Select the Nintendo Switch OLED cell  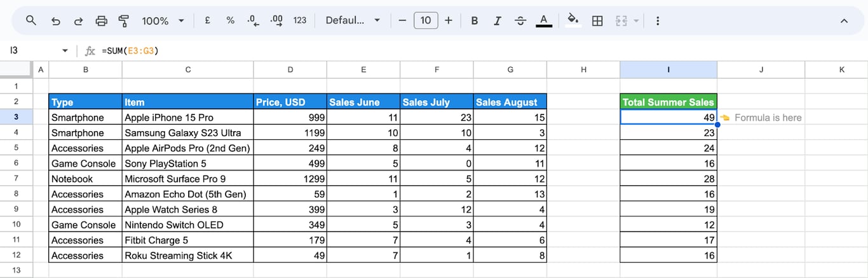(x=188, y=225)
